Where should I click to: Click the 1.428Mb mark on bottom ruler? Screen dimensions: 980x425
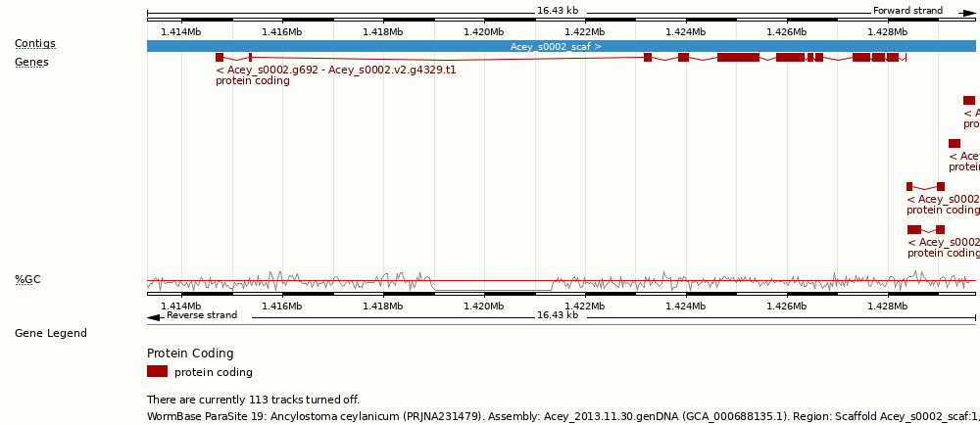pos(887,307)
